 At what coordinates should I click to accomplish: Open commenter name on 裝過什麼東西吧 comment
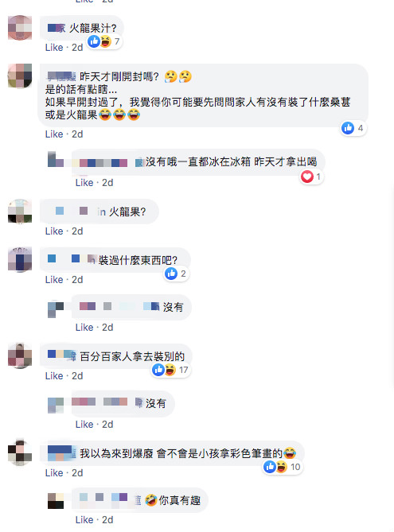click(x=71, y=259)
